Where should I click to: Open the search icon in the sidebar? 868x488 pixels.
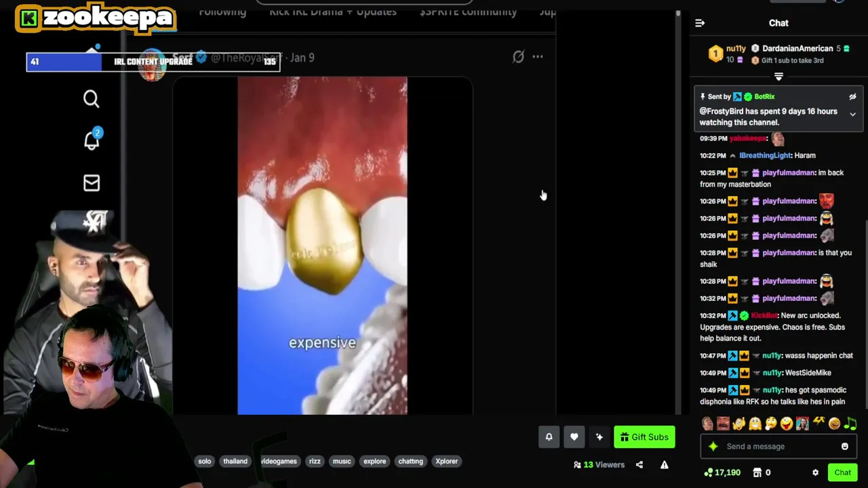click(x=91, y=99)
